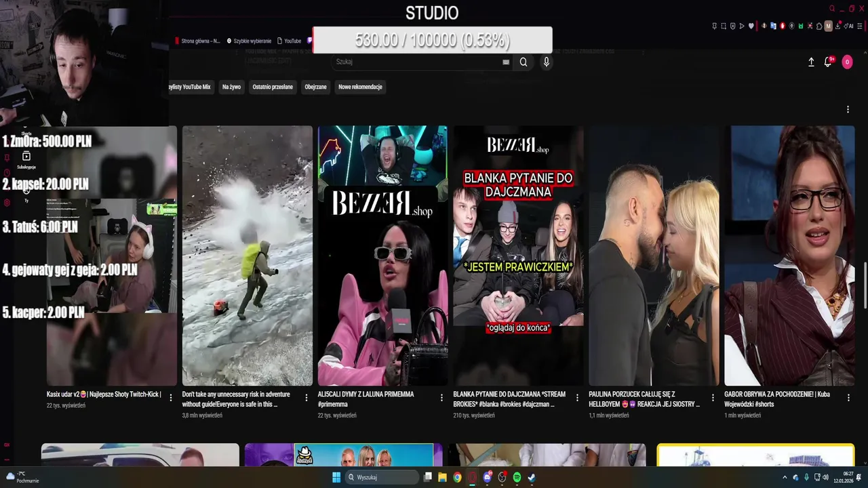Open the Opera AI assistant icon
868x488 pixels.
[848, 26]
